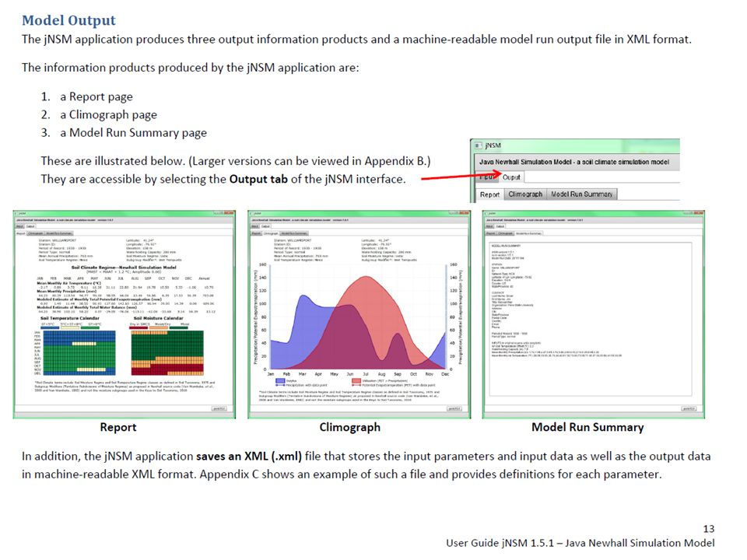Click the bold "Output tab" text
Viewport: 747px width, 560px height.
tap(258, 179)
